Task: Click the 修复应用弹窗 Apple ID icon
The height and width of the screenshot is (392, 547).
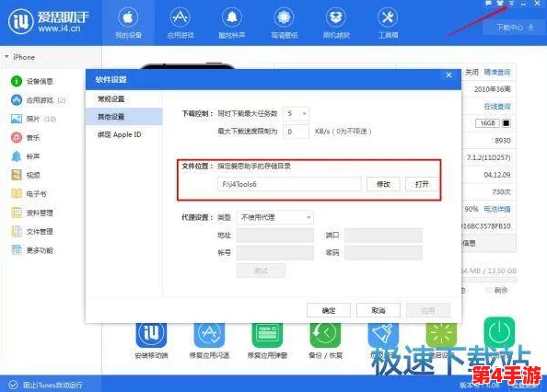Action: 267,334
